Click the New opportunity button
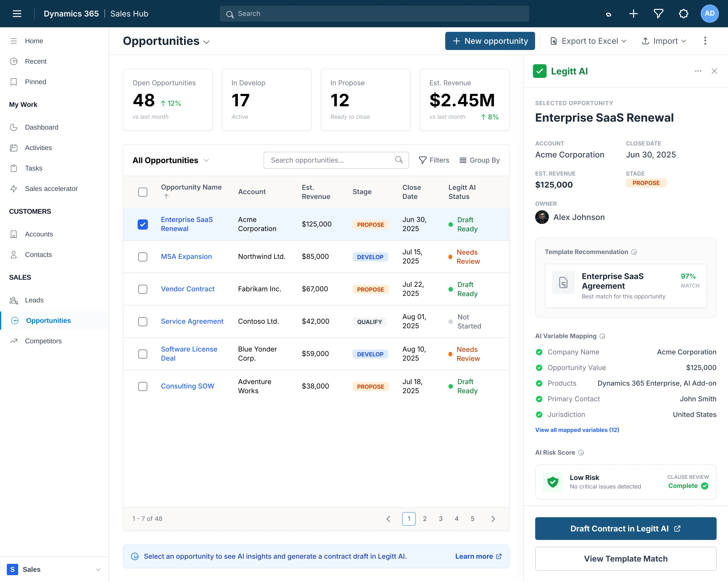Screen dimensions: 728x582 tap(490, 41)
